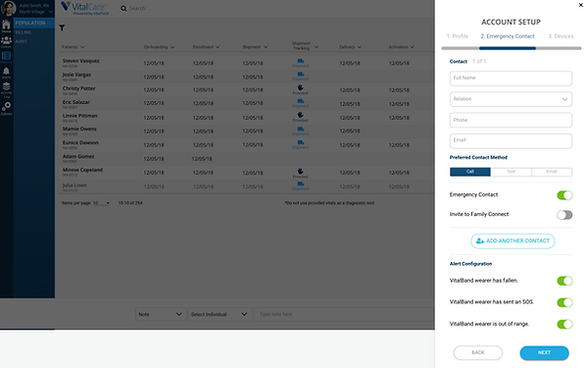Click the Full Name input field
Image resolution: width=588 pixels, height=368 pixels.
511,79
